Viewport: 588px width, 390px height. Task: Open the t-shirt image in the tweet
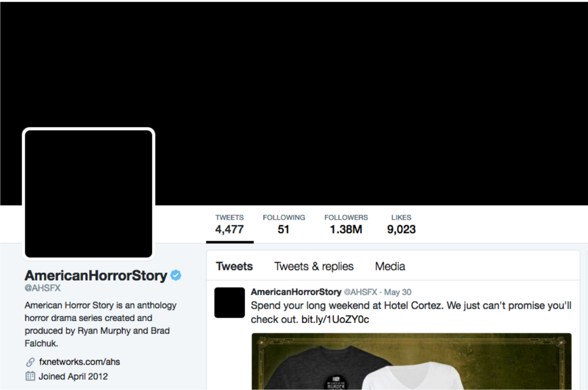point(412,361)
